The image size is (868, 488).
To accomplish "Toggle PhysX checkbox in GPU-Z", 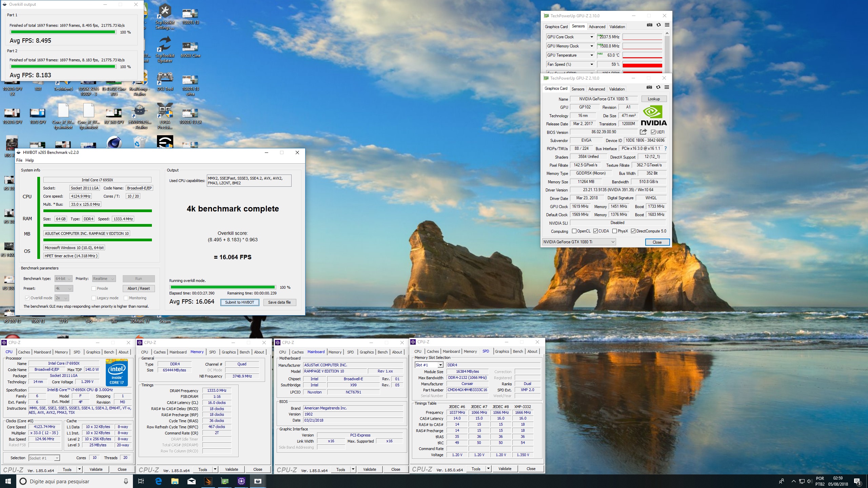I will point(614,231).
